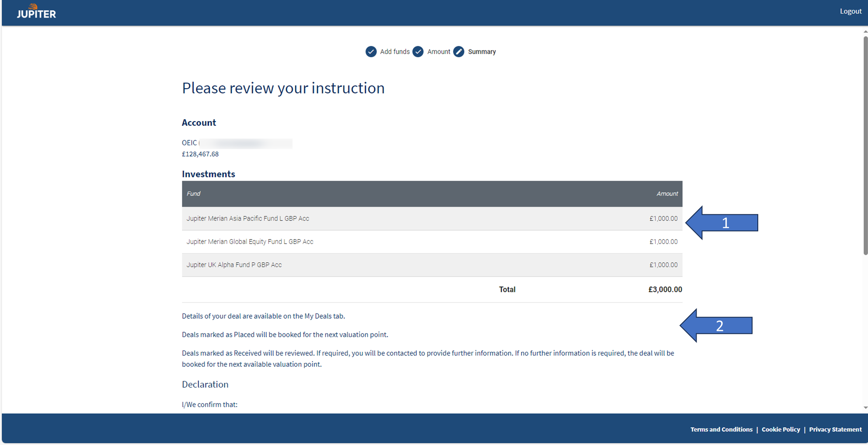This screenshot has height=445, width=868.
Task: Click the Fund column header
Action: 193,194
